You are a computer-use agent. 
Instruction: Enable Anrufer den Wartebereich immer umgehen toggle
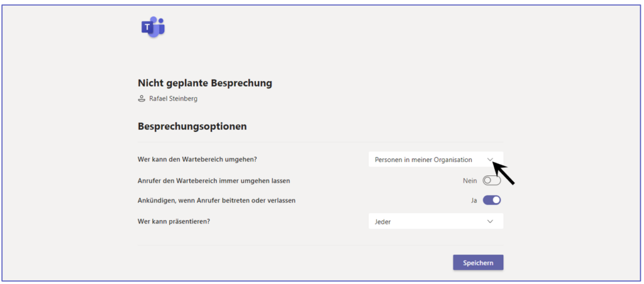point(492,180)
